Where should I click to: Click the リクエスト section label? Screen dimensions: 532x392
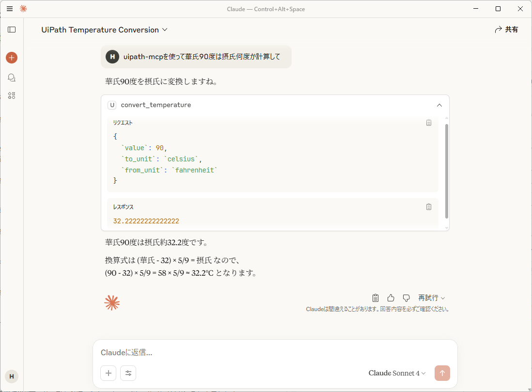pyautogui.click(x=123, y=123)
